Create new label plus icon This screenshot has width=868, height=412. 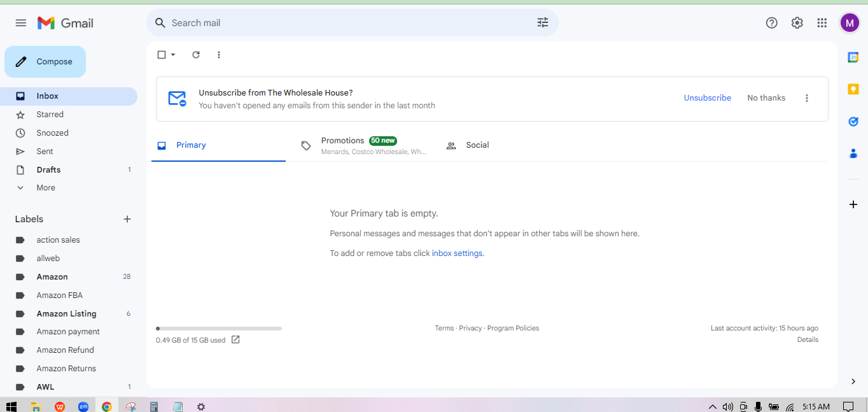[x=127, y=219]
